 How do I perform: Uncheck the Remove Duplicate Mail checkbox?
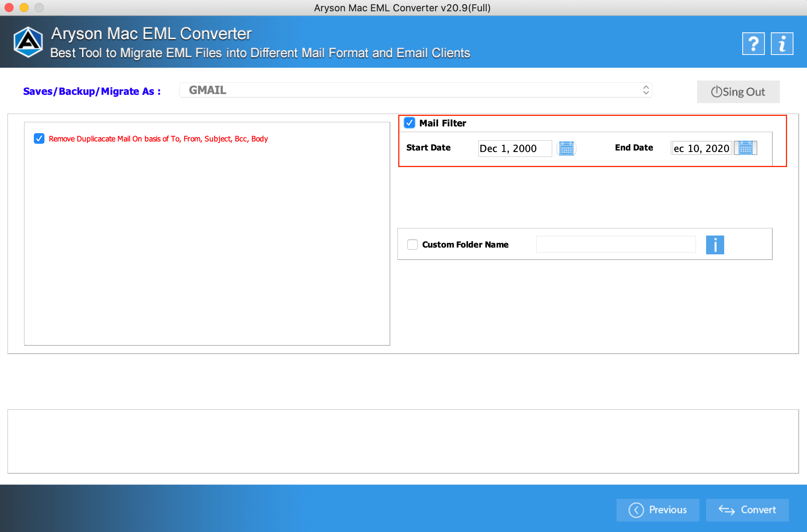point(39,138)
